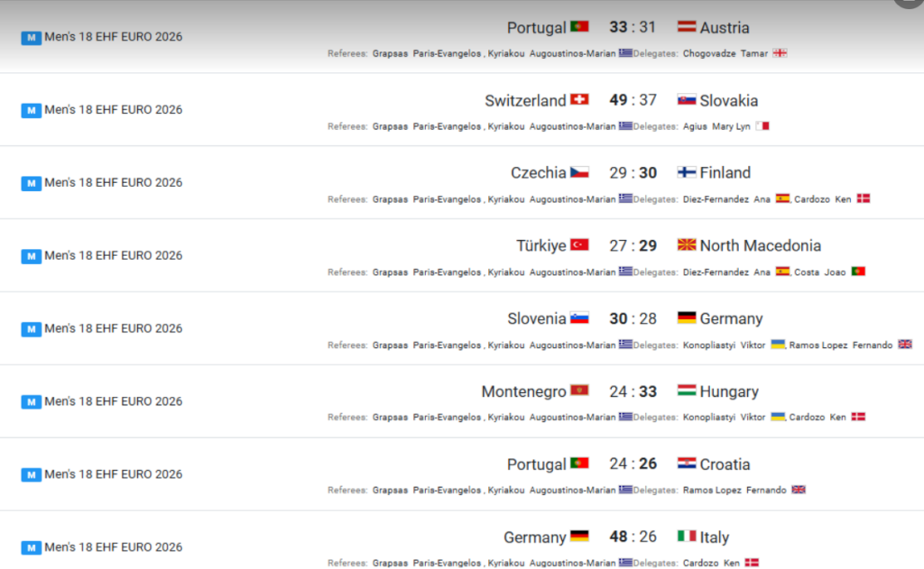
Task: Open Men's 18 EHF EURO 2026 in Türkiye row
Action: [x=113, y=255]
